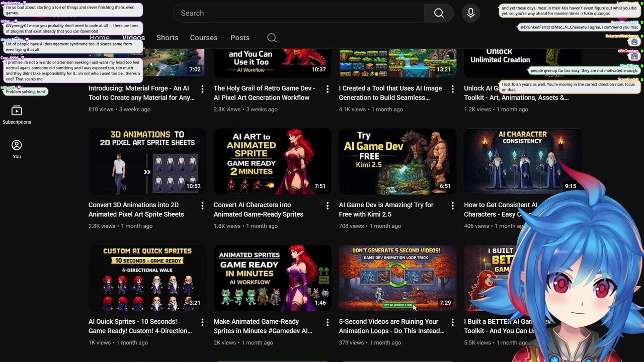Screen dimensions: 644x362
Task: Activate voice search microphone icon
Action: [471, 13]
